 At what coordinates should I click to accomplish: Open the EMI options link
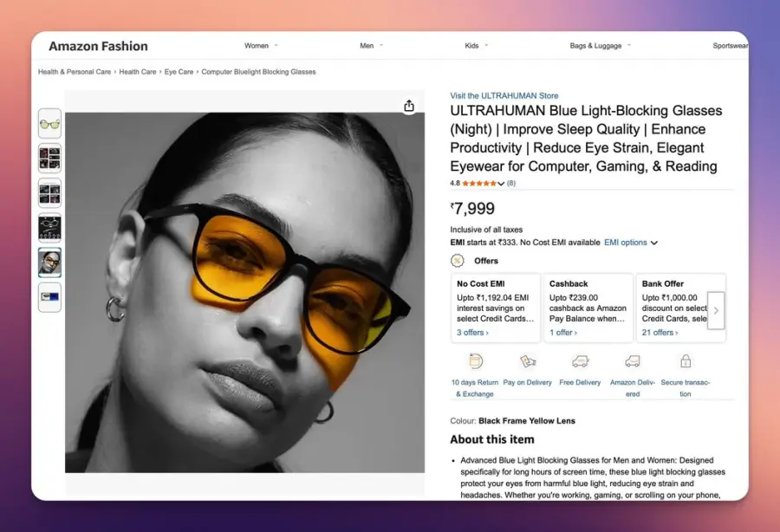click(x=625, y=243)
